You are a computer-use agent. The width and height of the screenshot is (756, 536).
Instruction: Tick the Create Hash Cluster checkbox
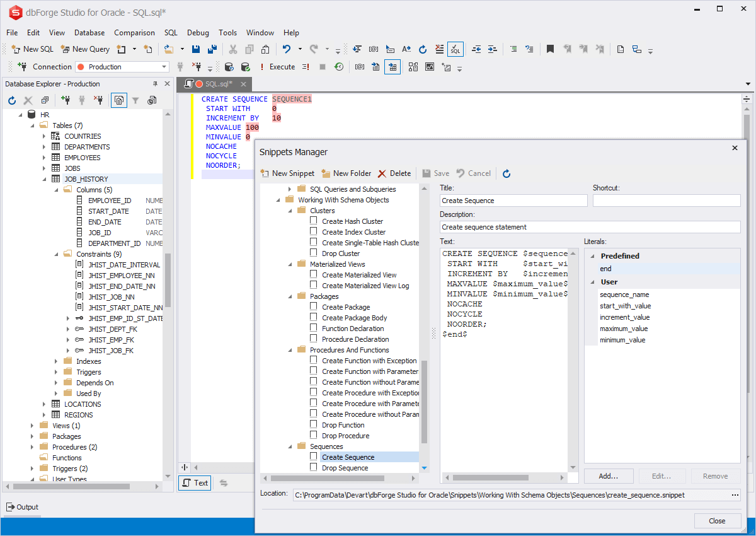click(314, 221)
